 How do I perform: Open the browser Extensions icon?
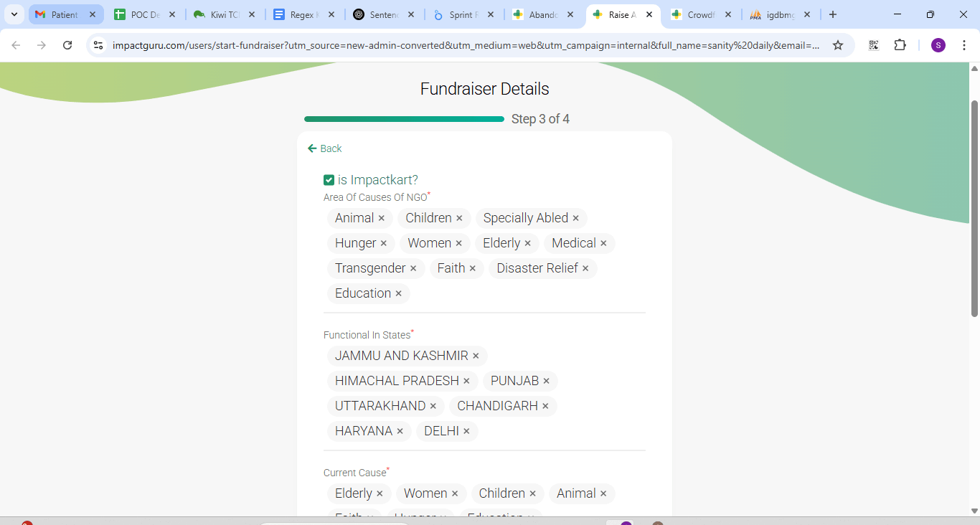(900, 45)
